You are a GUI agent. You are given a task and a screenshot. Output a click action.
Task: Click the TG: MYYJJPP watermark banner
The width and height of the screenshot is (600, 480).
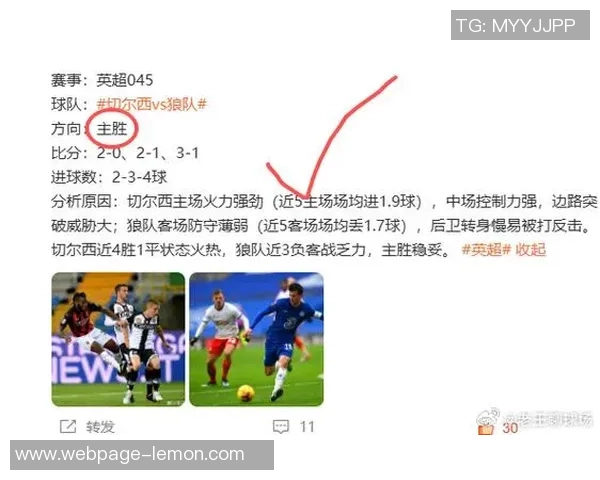coord(520,25)
